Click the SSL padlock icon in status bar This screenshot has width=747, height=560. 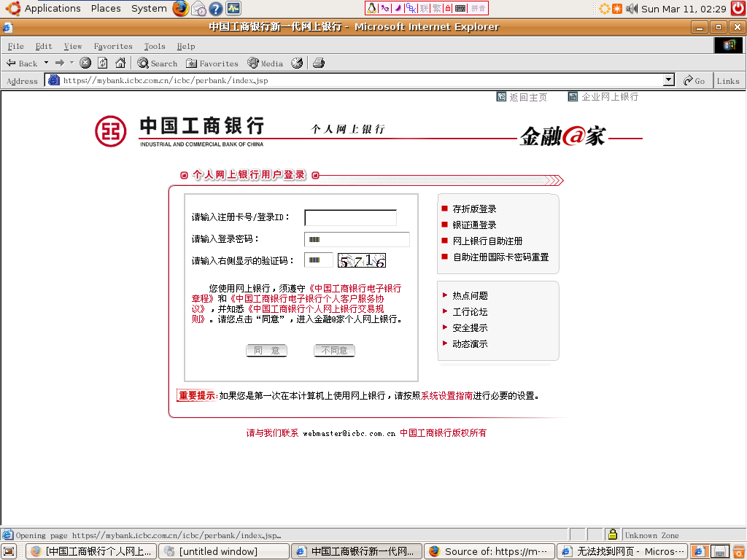pos(613,534)
